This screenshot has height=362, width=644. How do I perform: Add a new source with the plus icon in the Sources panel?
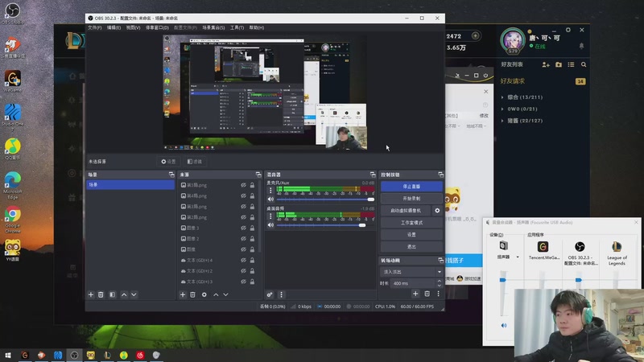coord(183,294)
